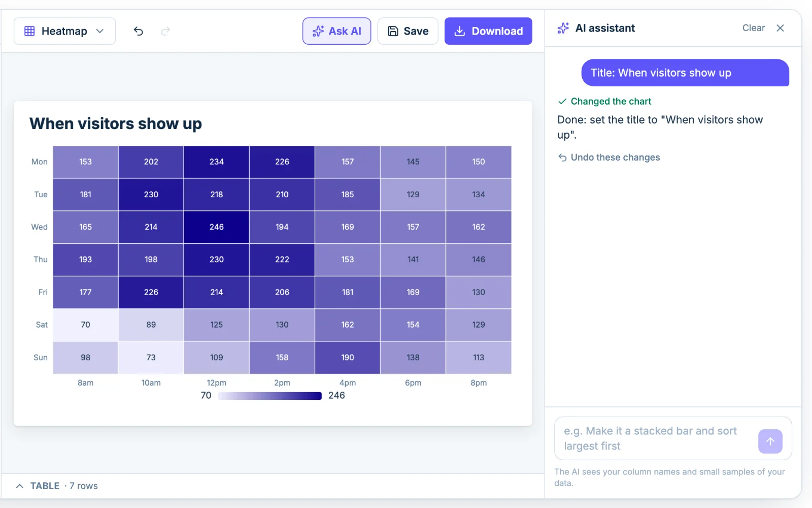
Task: Click the 12pm column label
Action: click(217, 383)
